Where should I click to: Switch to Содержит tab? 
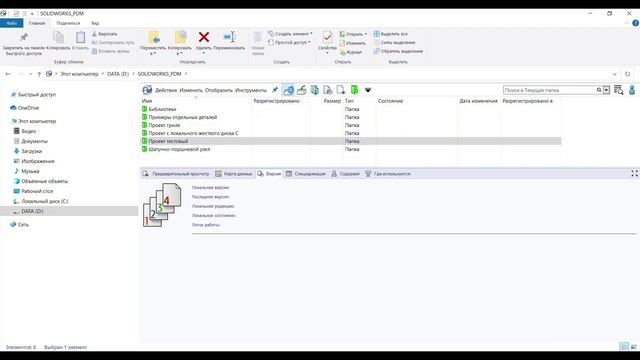pos(345,174)
